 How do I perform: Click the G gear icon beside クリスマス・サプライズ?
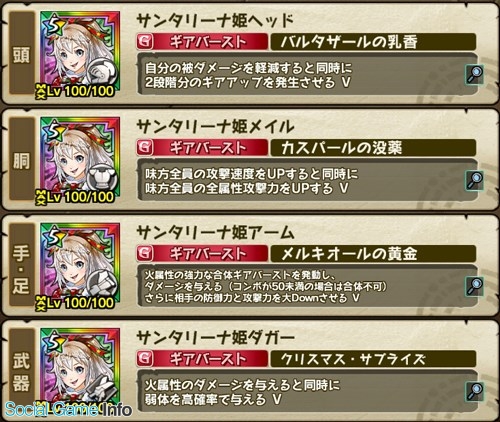145,359
